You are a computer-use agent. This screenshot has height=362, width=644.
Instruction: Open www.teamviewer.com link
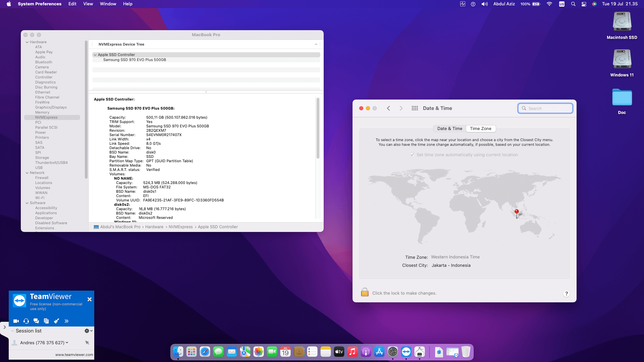coord(74,355)
